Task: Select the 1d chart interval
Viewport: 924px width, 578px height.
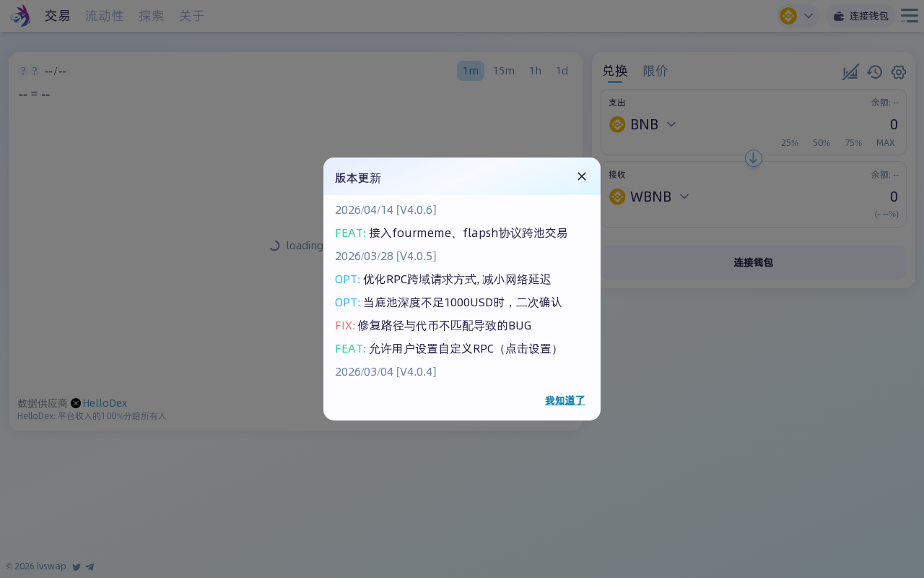Action: pyautogui.click(x=562, y=71)
